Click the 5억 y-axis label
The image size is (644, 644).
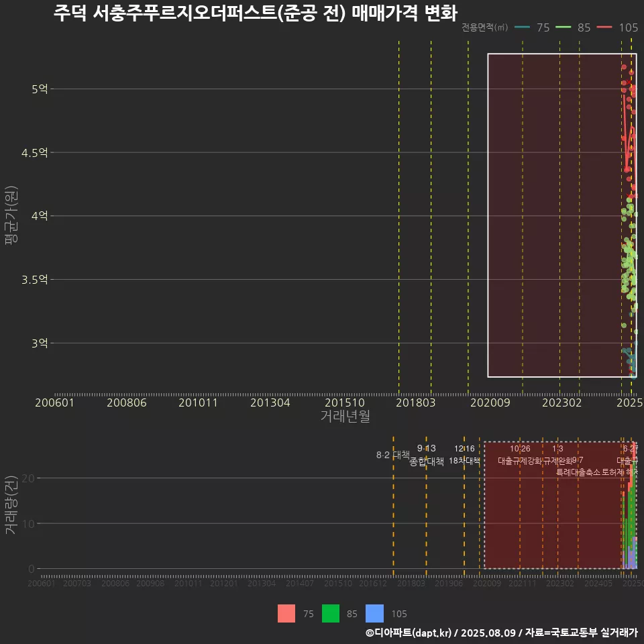pos(40,89)
